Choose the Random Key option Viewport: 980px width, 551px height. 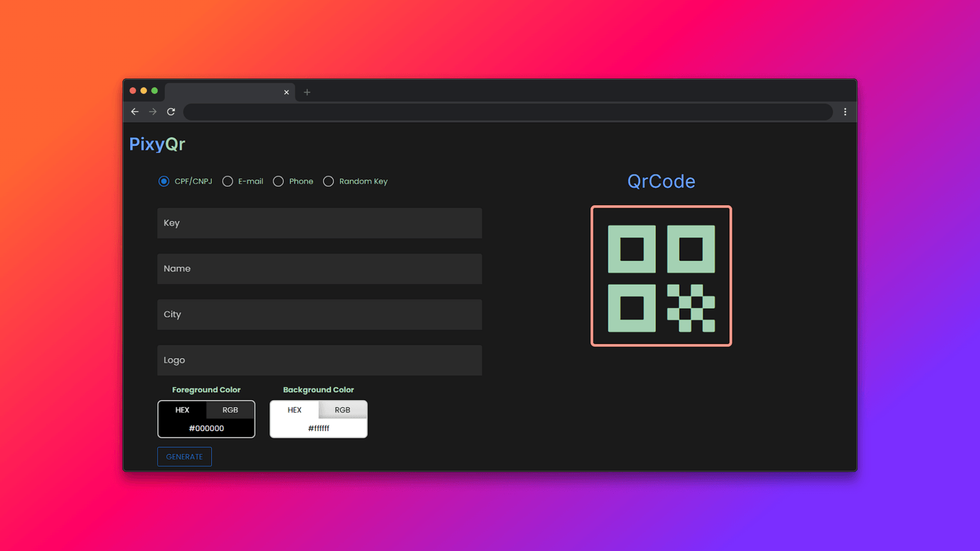point(329,181)
